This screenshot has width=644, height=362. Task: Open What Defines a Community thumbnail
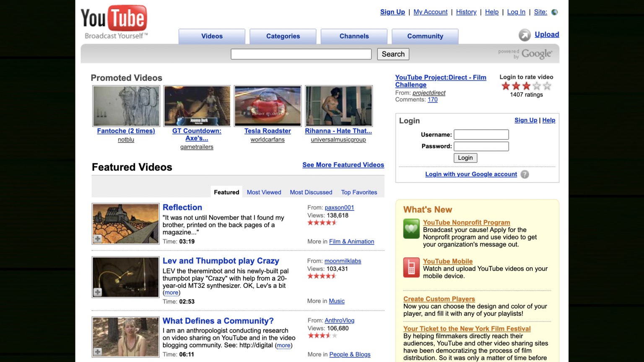click(126, 337)
